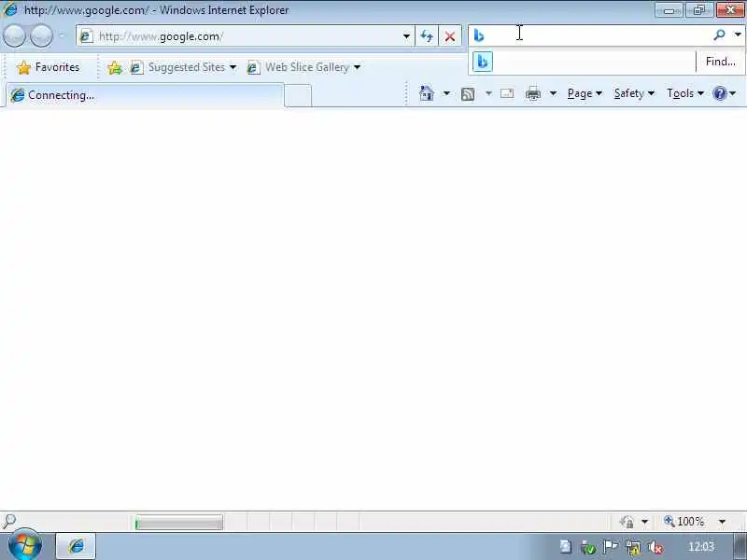Stop loading with the red X icon
Viewport: 747px width, 560px height.
[449, 36]
